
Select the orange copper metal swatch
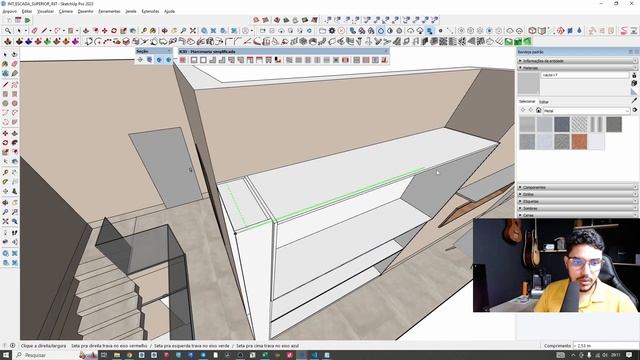point(579,142)
